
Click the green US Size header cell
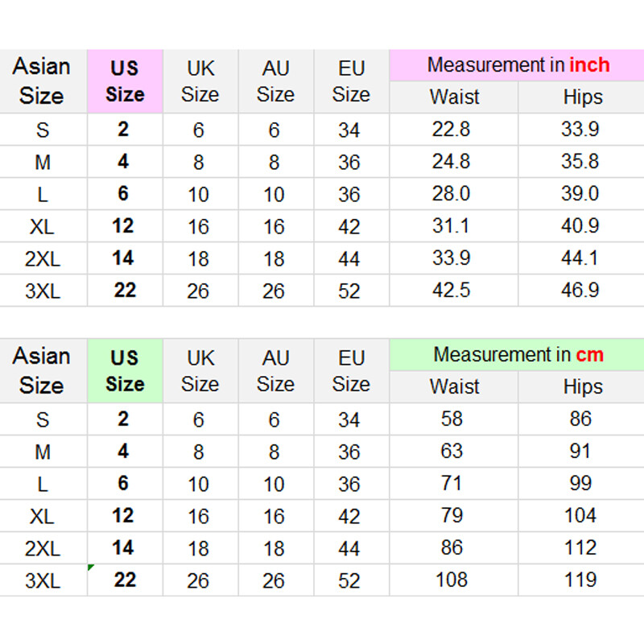125,371
